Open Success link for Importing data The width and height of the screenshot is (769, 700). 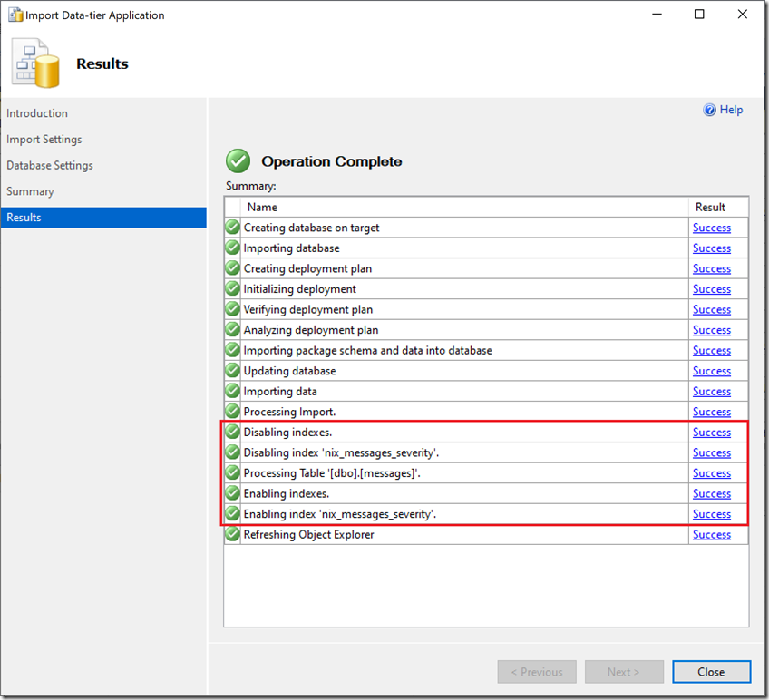pos(712,392)
